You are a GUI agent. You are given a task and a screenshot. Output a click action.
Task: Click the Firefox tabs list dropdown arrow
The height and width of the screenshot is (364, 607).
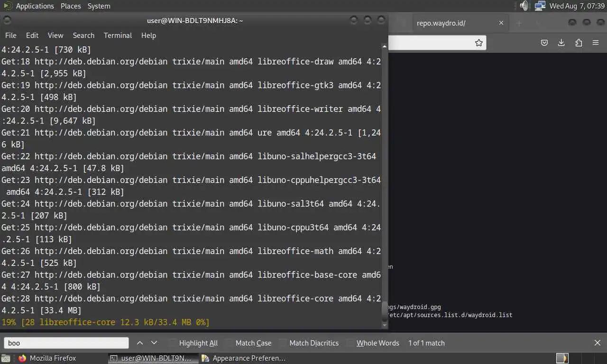coord(538,23)
